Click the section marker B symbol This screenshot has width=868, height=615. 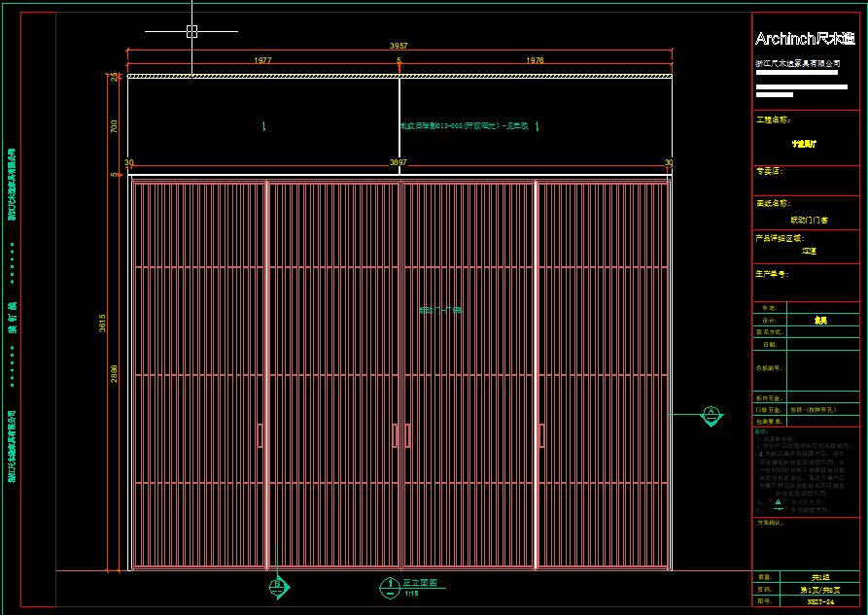[277, 585]
